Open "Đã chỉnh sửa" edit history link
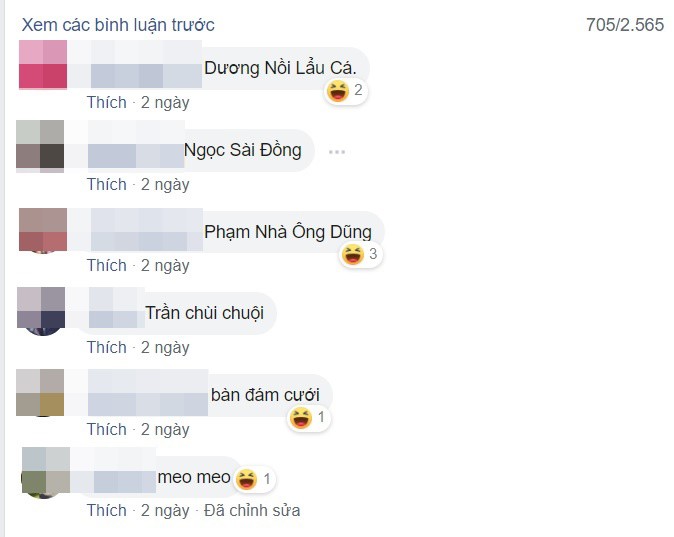This screenshot has height=537, width=674. coord(252,510)
